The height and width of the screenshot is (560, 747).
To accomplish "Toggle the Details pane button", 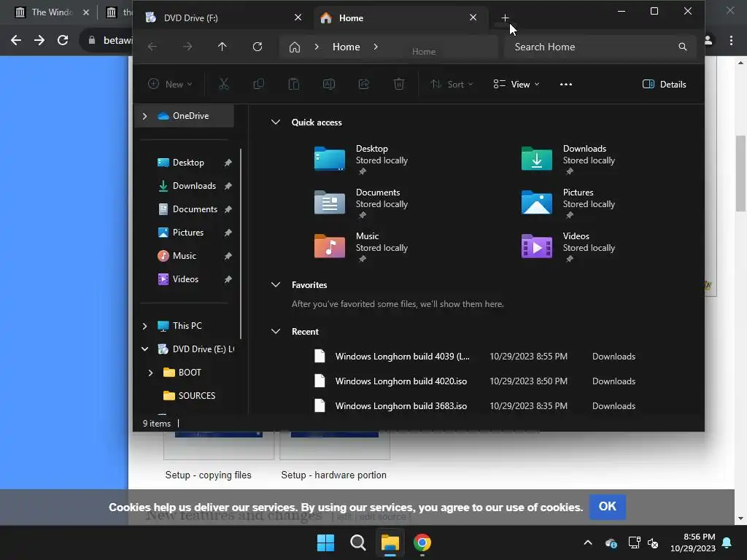I will pyautogui.click(x=664, y=85).
